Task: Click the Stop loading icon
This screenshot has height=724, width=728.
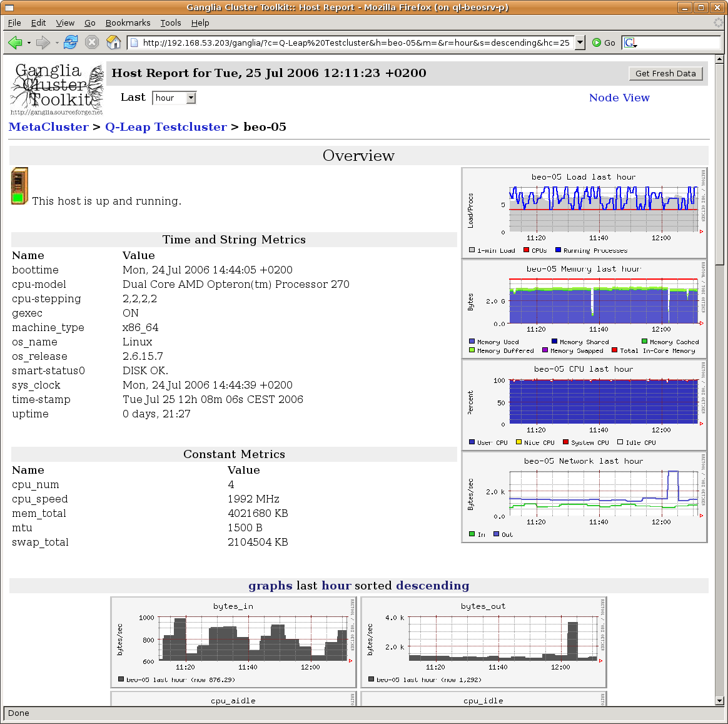Action: [92, 43]
